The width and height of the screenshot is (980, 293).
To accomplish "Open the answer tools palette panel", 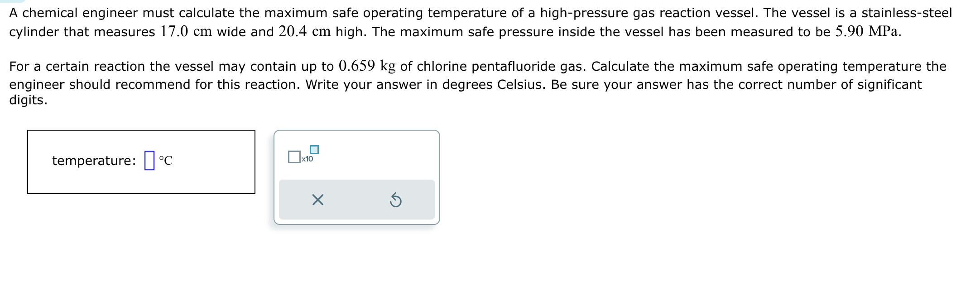I will pyautogui.click(x=356, y=177).
